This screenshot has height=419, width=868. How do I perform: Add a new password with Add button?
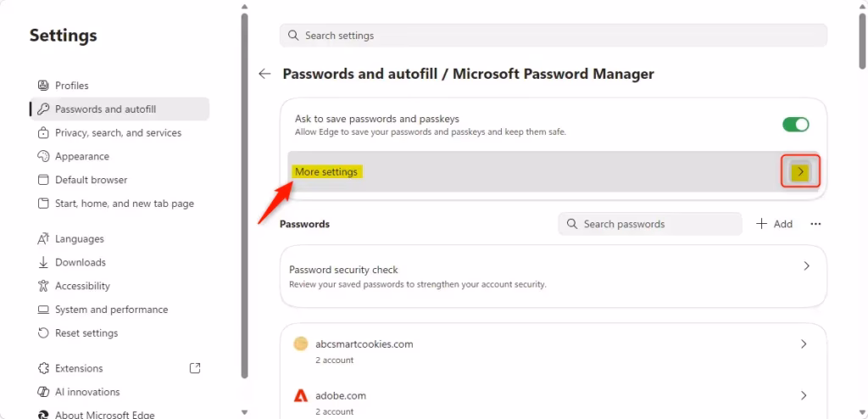774,224
